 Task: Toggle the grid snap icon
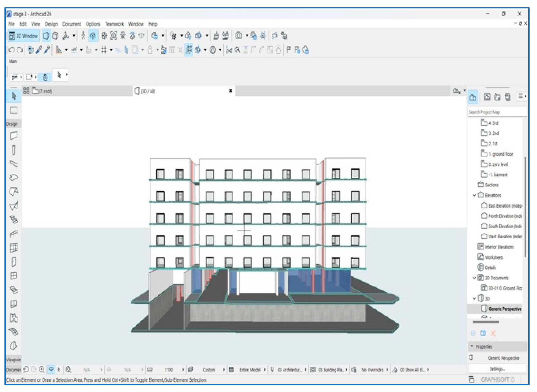pos(104,50)
